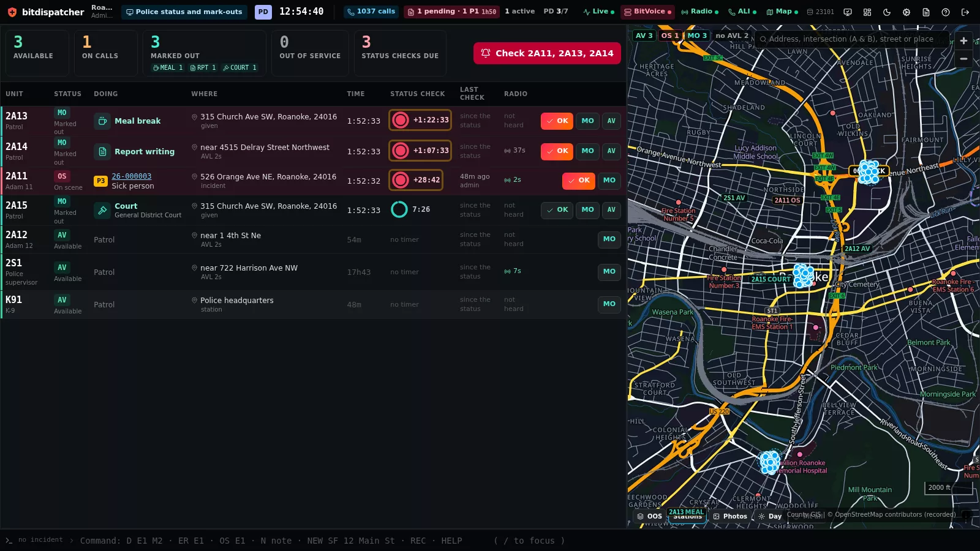Open the PD agency selector badge

click(x=263, y=12)
